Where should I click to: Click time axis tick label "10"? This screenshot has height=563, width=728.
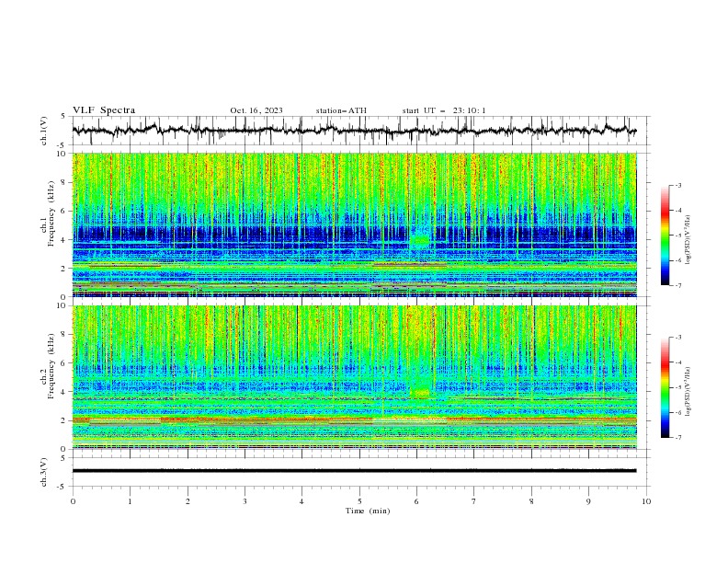646,501
